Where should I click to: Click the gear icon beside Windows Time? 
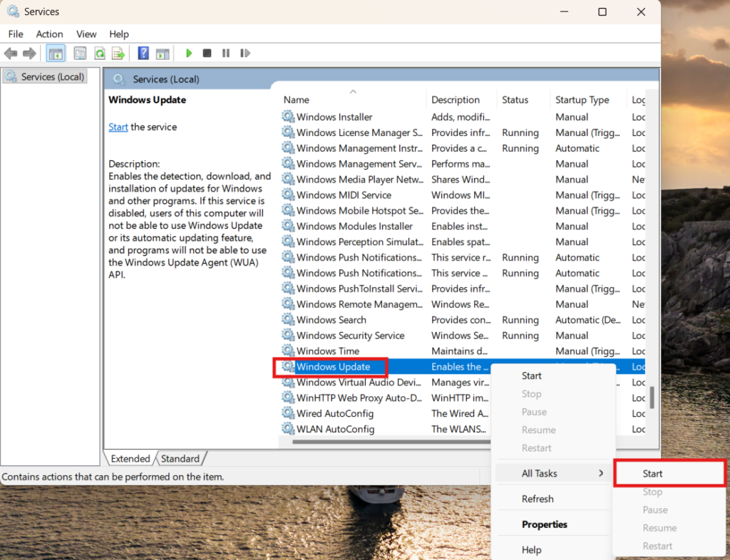coord(288,351)
